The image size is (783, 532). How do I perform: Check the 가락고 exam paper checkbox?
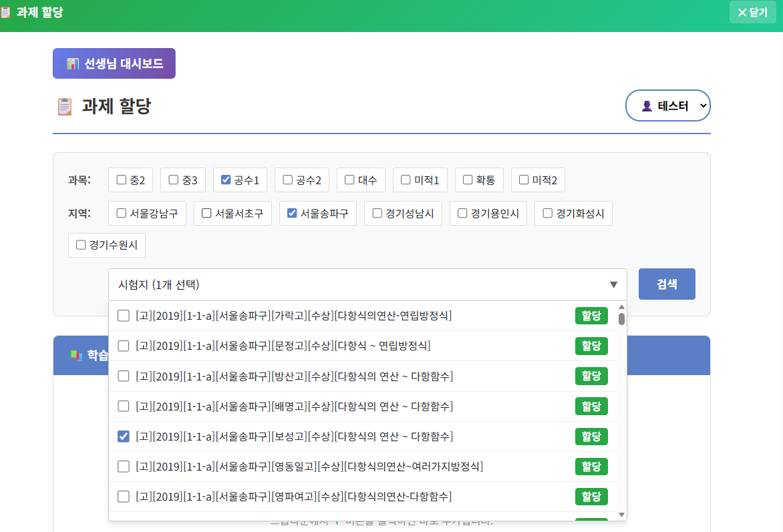tap(123, 315)
